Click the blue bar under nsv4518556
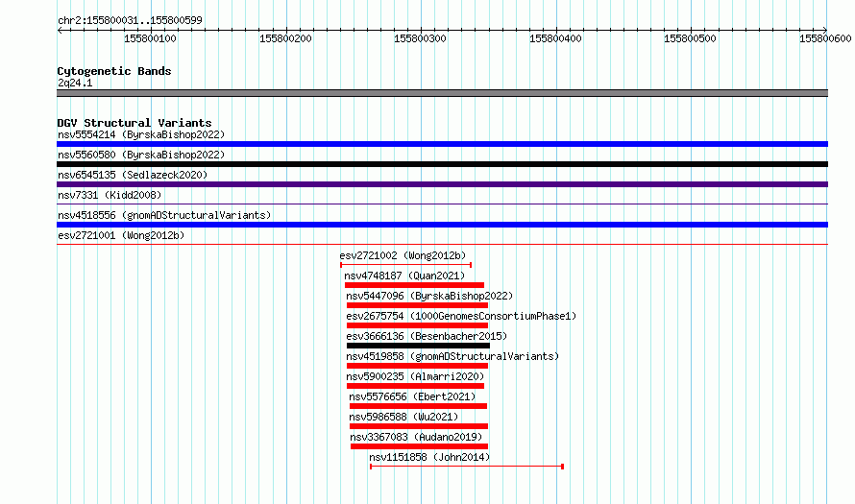855x504 pixels. [x=442, y=225]
